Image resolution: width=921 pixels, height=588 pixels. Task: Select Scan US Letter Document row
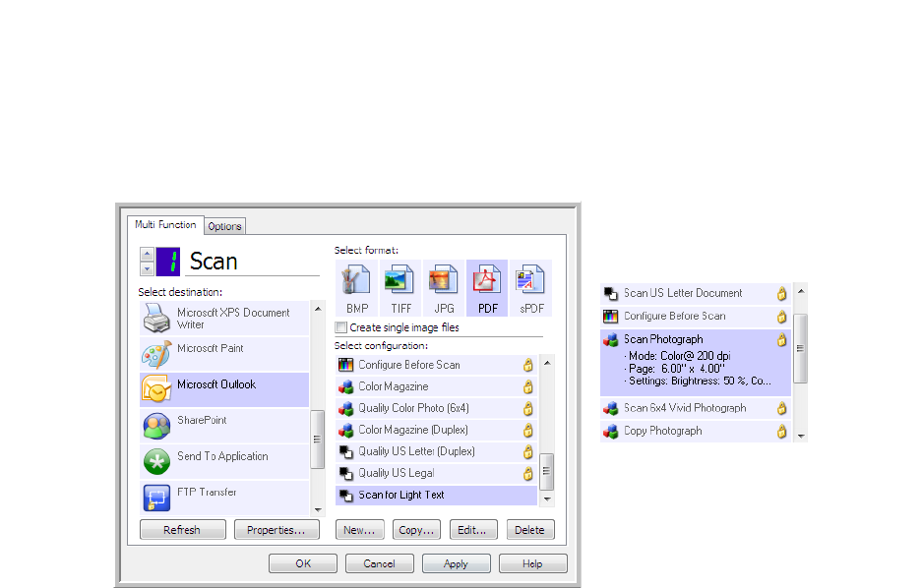(696, 293)
